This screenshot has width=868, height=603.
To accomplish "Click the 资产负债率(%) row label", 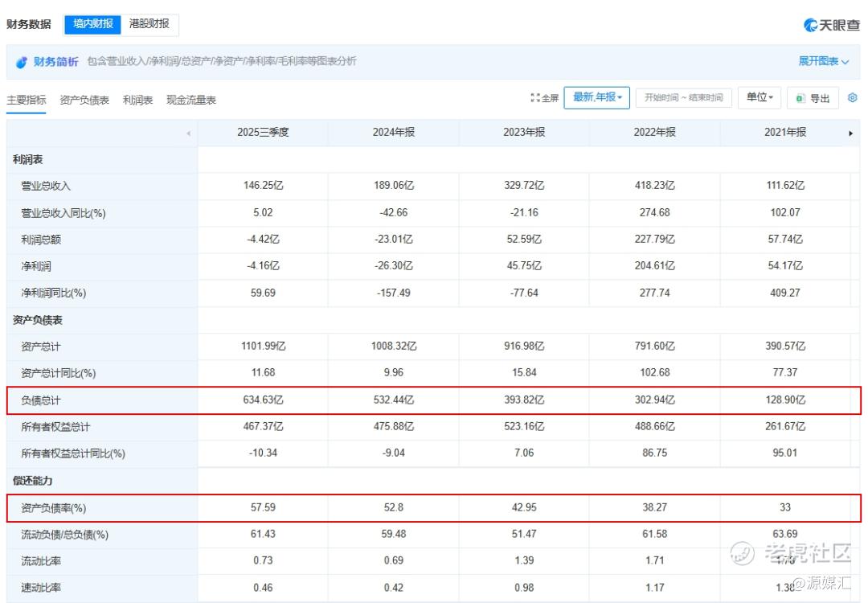I will pos(54,508).
